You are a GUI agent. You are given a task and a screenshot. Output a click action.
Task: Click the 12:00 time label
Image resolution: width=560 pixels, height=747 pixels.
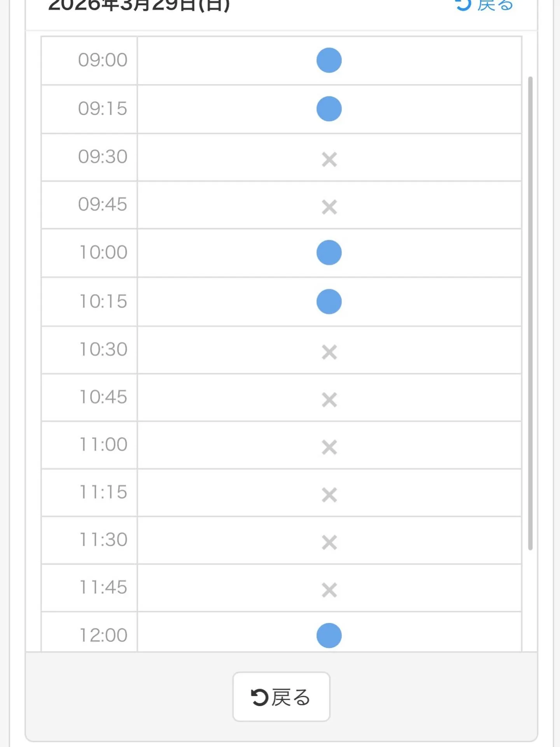pos(103,635)
